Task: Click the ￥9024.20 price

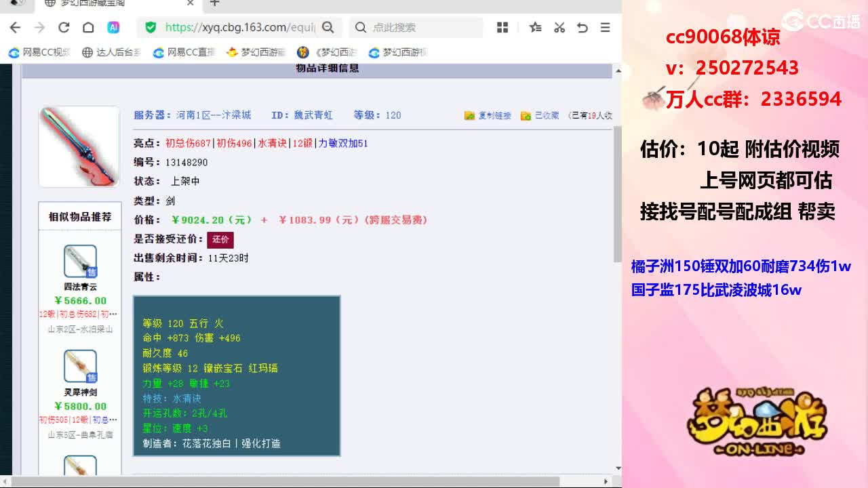Action: (x=211, y=220)
